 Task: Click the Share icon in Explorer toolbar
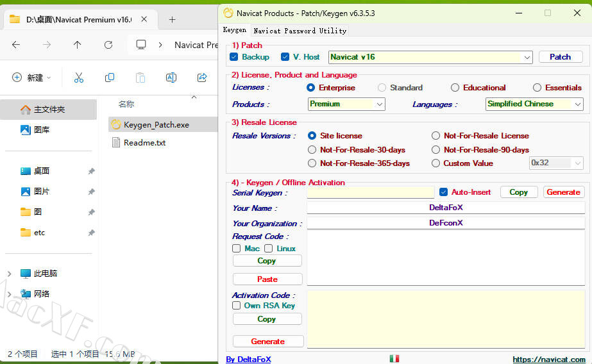[x=202, y=78]
